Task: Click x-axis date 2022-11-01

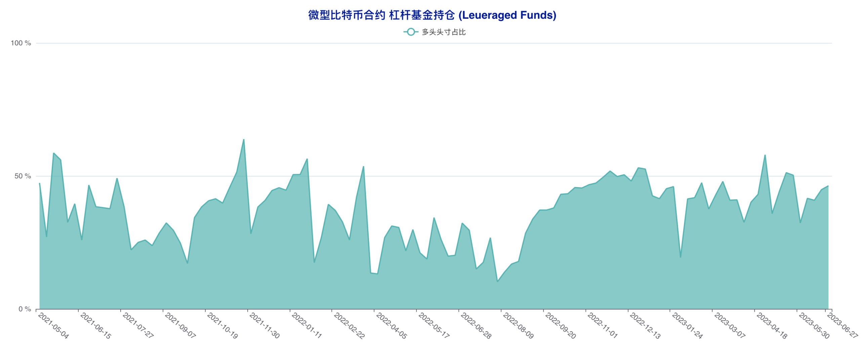Action: click(603, 326)
